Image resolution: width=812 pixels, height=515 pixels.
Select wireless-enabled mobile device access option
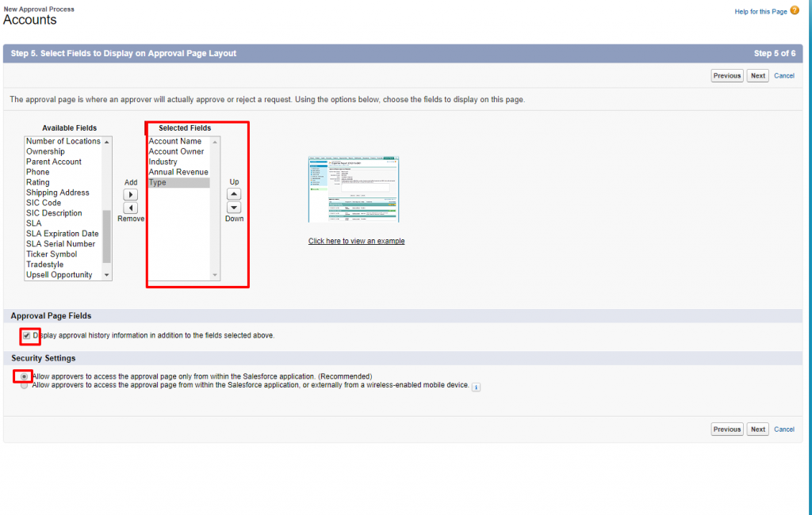25,385
